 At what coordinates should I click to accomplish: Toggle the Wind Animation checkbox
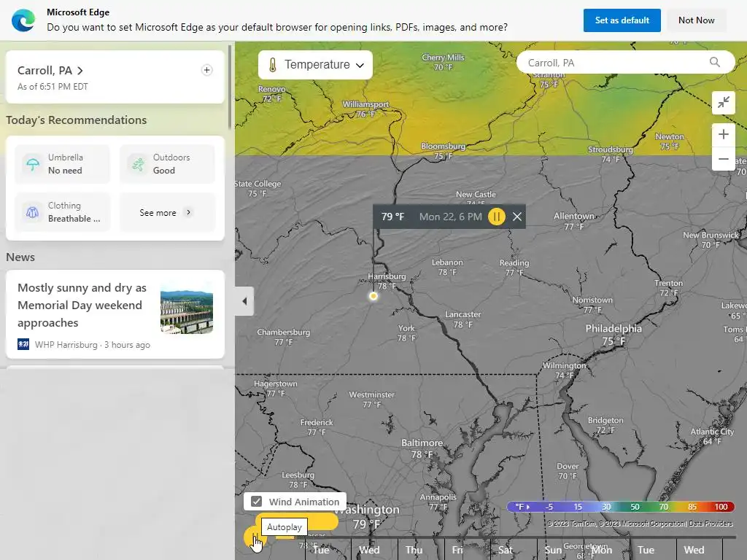pos(256,502)
